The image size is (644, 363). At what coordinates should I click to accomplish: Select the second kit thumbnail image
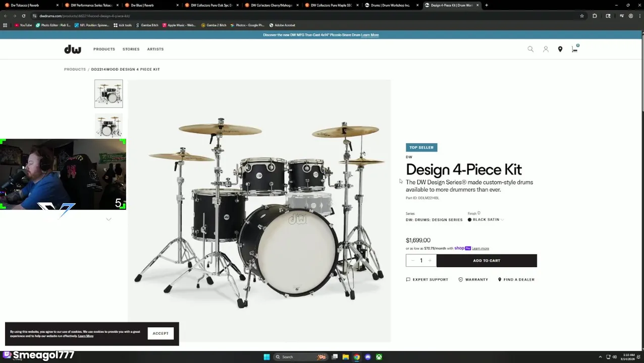coord(109,126)
